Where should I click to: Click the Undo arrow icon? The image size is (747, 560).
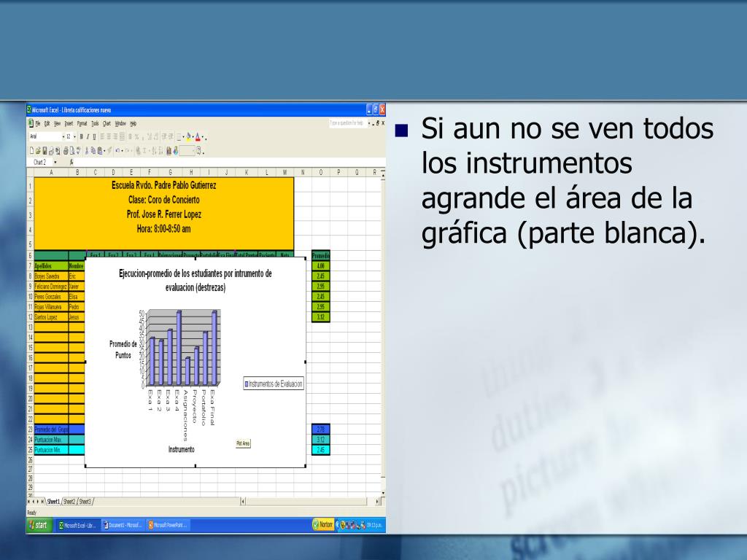(x=117, y=150)
